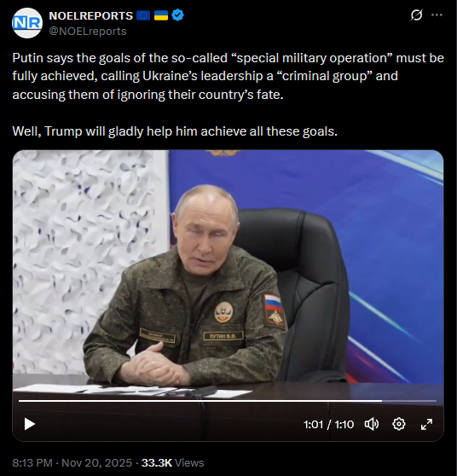Click the Ukraine flag emoji beside the name
This screenshot has height=476, width=457.
click(161, 15)
